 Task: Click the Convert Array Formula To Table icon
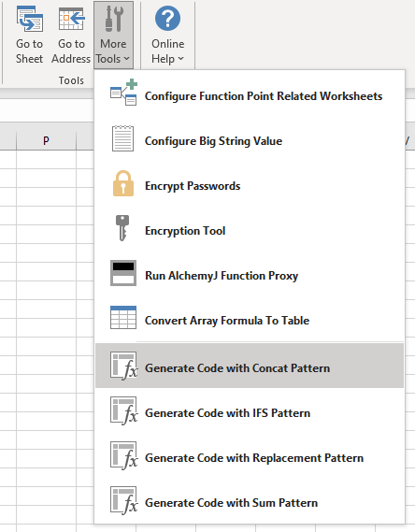[x=123, y=318]
